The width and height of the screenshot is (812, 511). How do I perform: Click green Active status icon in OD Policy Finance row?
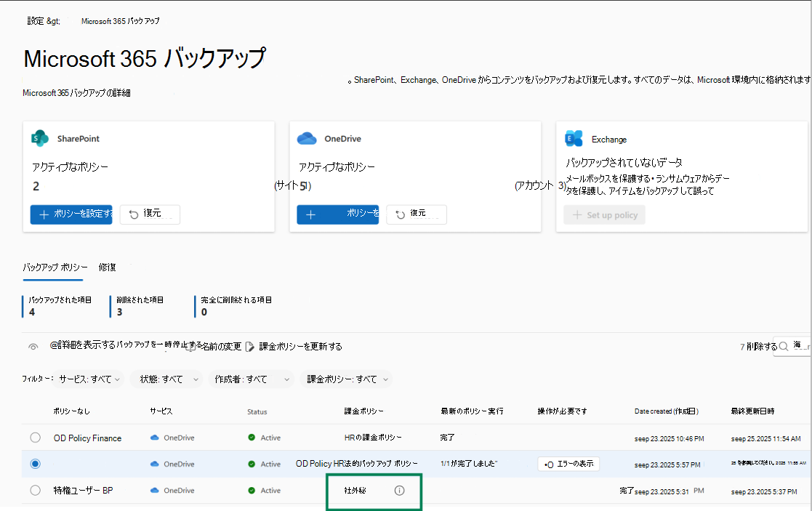click(252, 438)
